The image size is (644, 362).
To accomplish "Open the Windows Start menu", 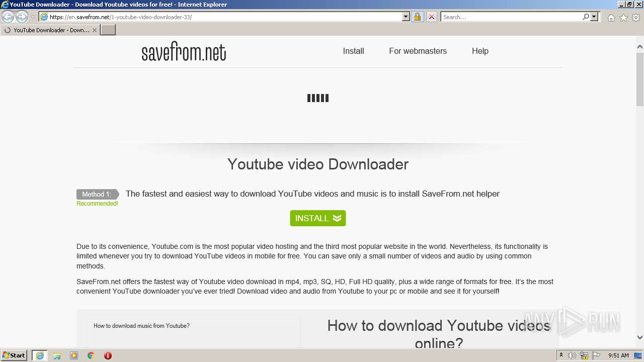I will tap(14, 355).
